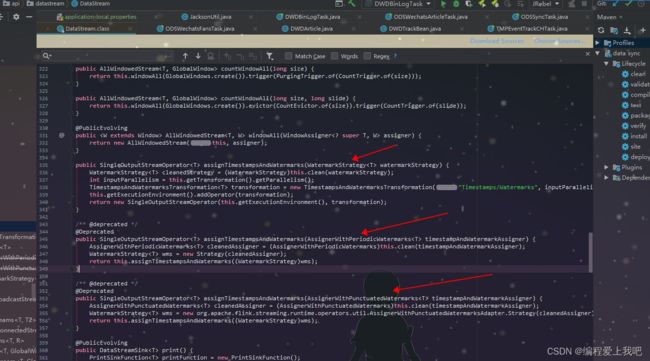This screenshot has width=650, height=361.
Task: Switch to DWDTrackBean.java tab
Action: [x=410, y=29]
